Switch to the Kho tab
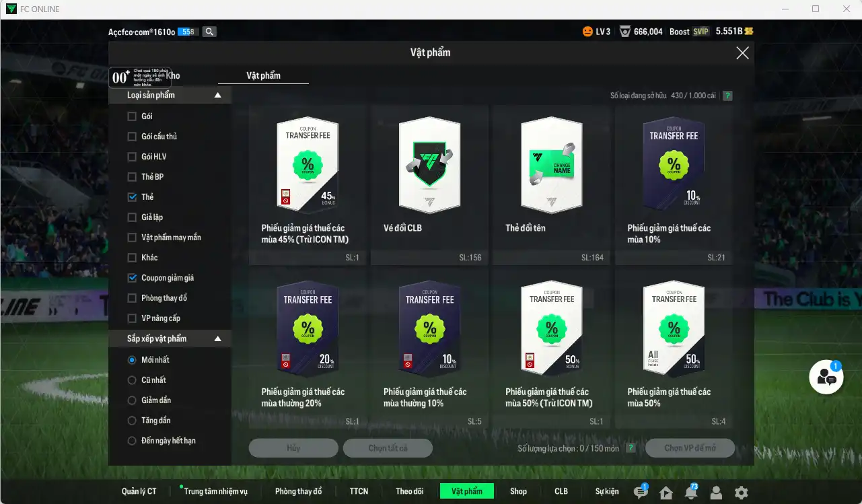 click(x=173, y=76)
